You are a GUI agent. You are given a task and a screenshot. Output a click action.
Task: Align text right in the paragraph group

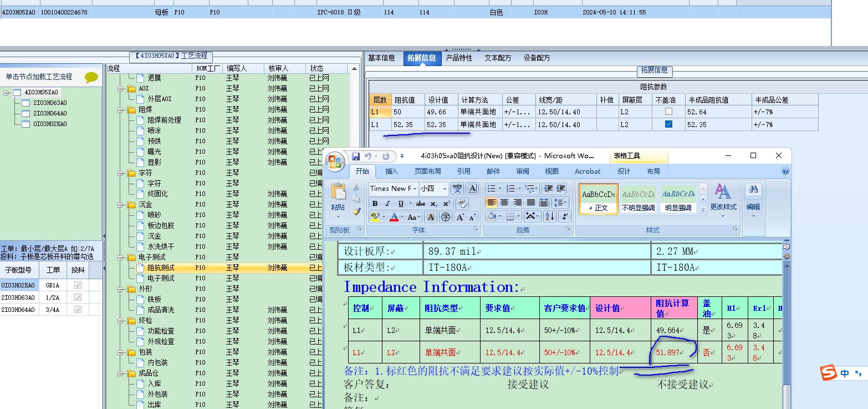click(x=518, y=203)
